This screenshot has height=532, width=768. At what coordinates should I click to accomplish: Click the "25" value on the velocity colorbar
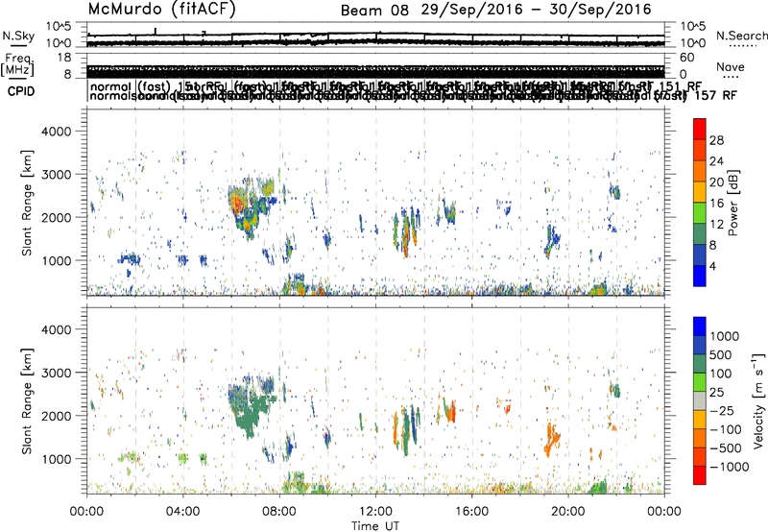716,392
